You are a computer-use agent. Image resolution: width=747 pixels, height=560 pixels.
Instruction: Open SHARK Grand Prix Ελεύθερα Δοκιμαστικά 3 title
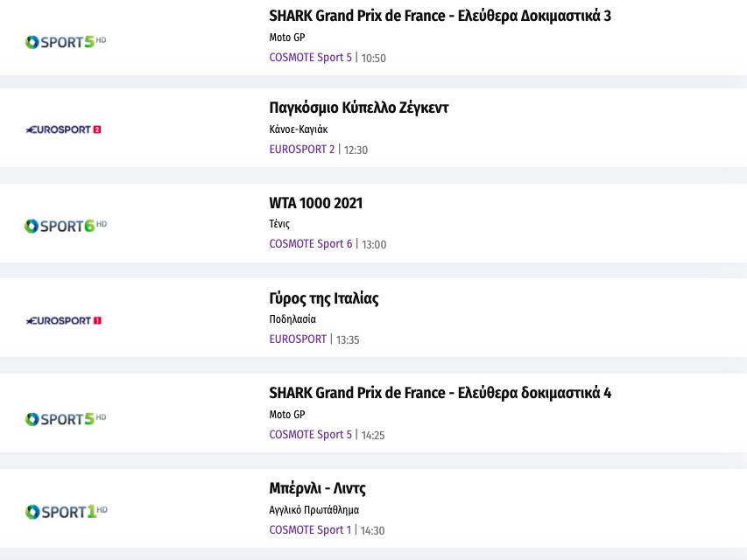click(440, 16)
